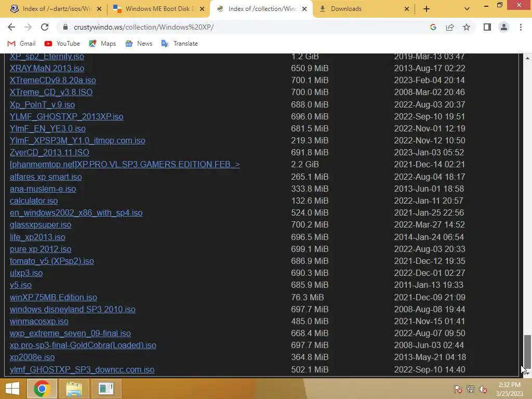Open ZverCD_2013.11.ISO link
The width and height of the screenshot is (532, 399).
[x=49, y=152]
